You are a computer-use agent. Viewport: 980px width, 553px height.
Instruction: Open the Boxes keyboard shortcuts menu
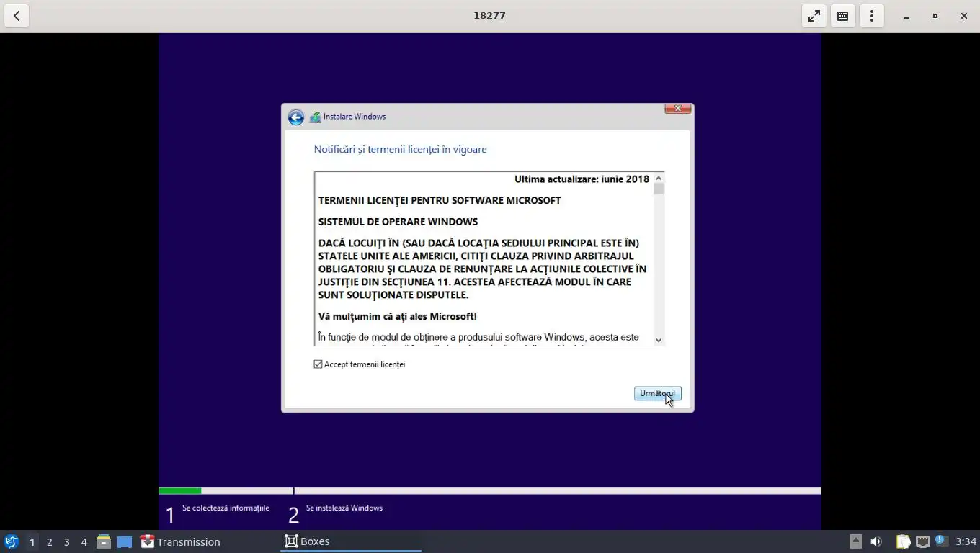tap(842, 15)
